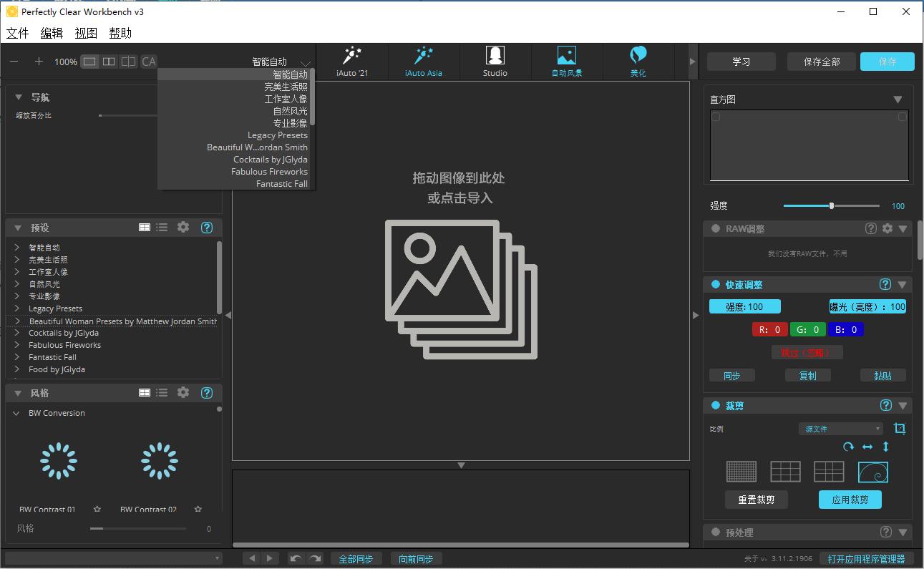924x569 pixels.
Task: Collapse the 直方图 panel
Action: 898,99
